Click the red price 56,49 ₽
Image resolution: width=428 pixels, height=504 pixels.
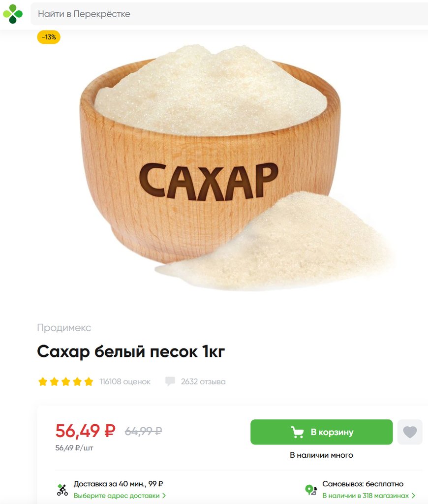tap(85, 431)
